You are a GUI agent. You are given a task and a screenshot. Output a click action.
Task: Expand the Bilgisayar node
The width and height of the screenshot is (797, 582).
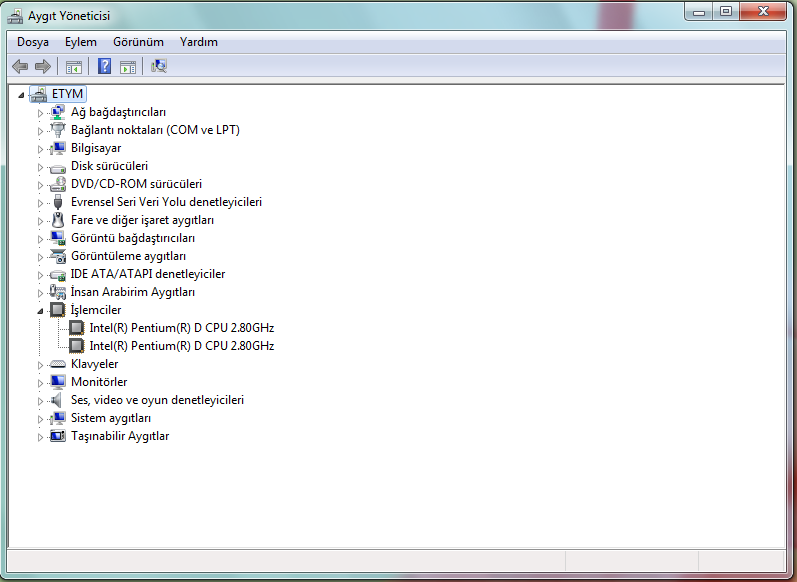point(40,149)
